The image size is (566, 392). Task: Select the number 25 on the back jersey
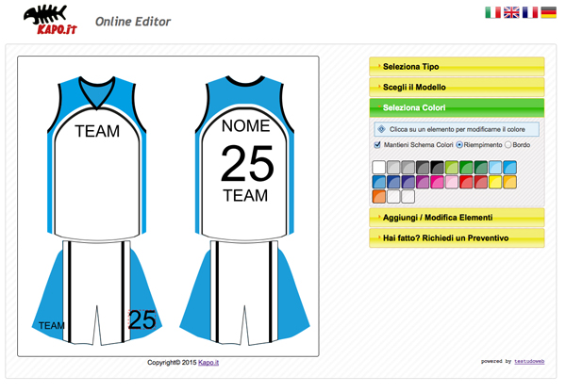(246, 163)
